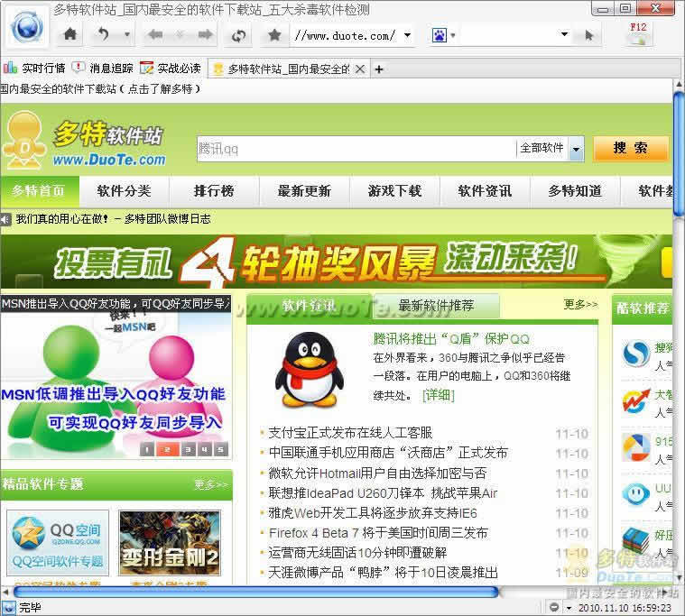Switch slideshow to slide 5

221,449
